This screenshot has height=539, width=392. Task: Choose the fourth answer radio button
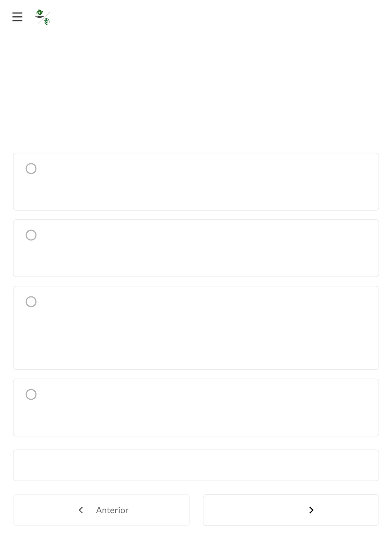[31, 395]
